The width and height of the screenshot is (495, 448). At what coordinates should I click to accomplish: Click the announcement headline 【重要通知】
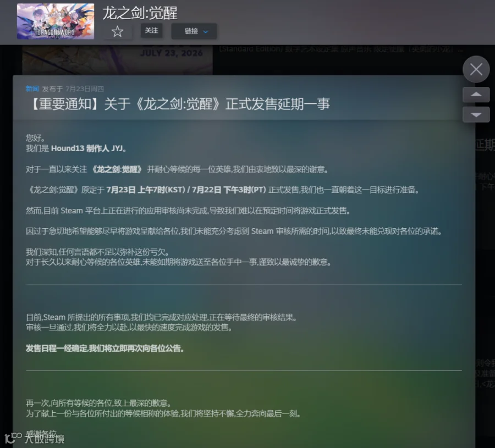point(178,104)
